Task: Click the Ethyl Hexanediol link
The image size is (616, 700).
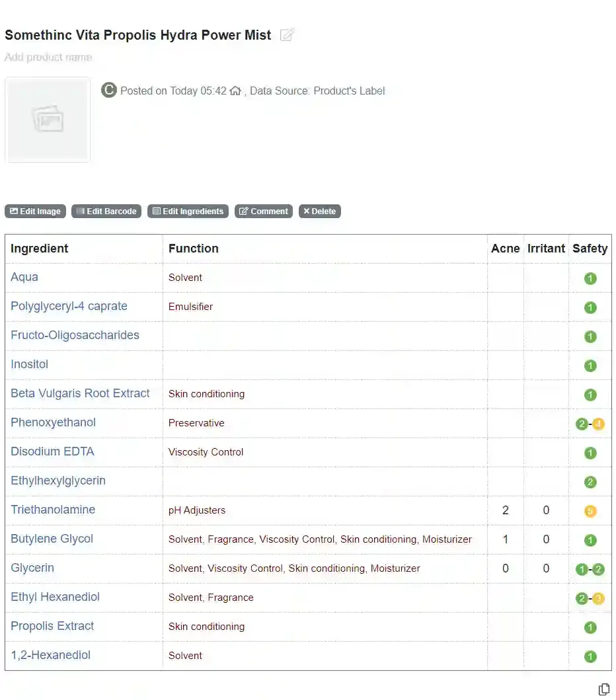Action: [x=56, y=597]
